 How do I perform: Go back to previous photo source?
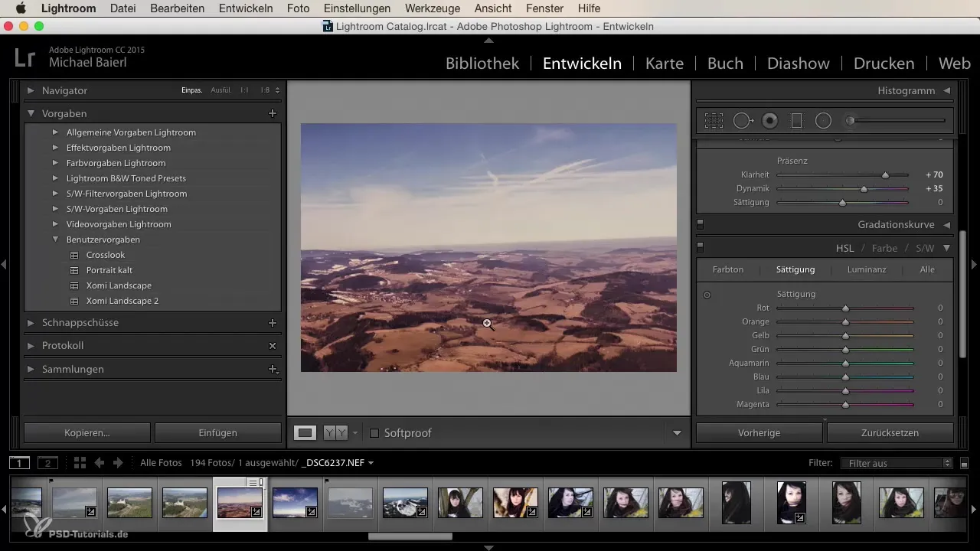click(100, 462)
